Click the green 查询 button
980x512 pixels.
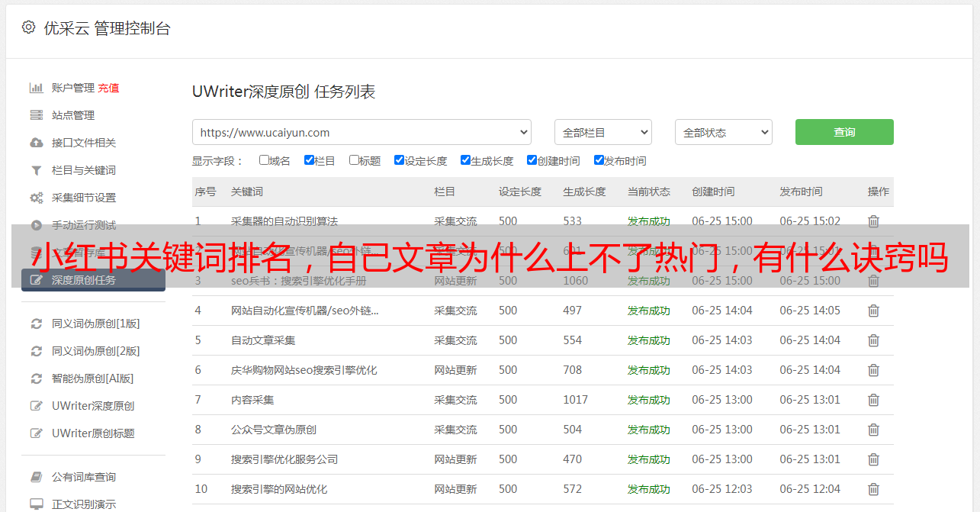coord(843,132)
